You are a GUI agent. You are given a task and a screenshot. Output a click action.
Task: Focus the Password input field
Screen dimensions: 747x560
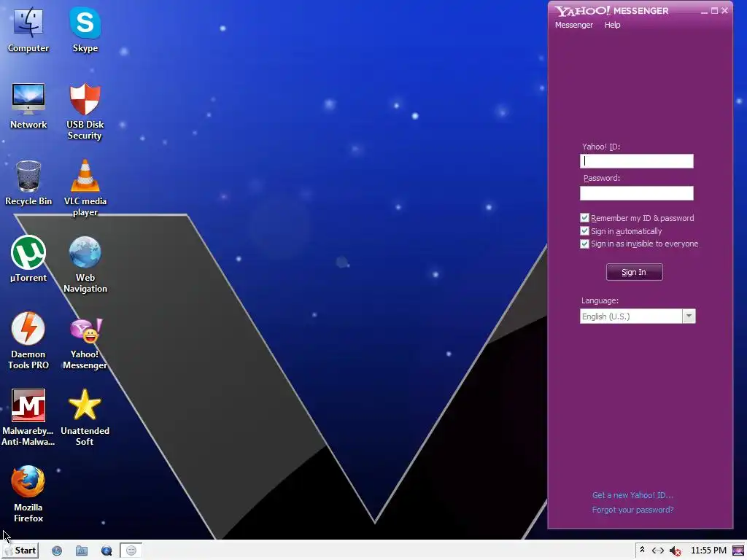tap(636, 192)
